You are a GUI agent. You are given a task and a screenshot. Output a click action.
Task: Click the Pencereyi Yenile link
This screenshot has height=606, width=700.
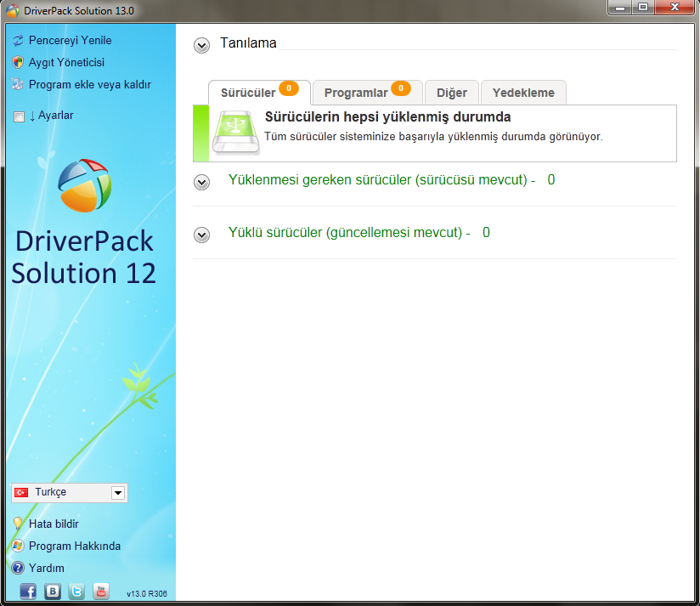point(71,40)
